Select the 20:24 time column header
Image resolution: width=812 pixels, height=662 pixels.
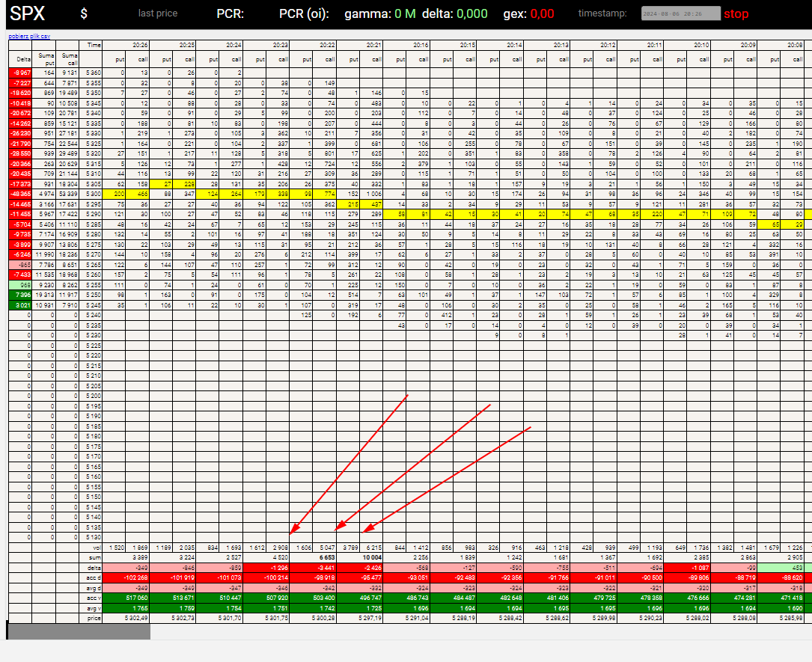click(219, 45)
